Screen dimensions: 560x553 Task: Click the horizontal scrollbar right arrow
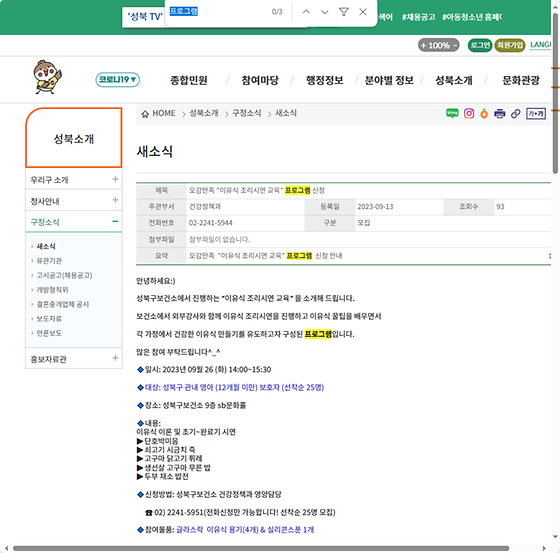coord(544,548)
